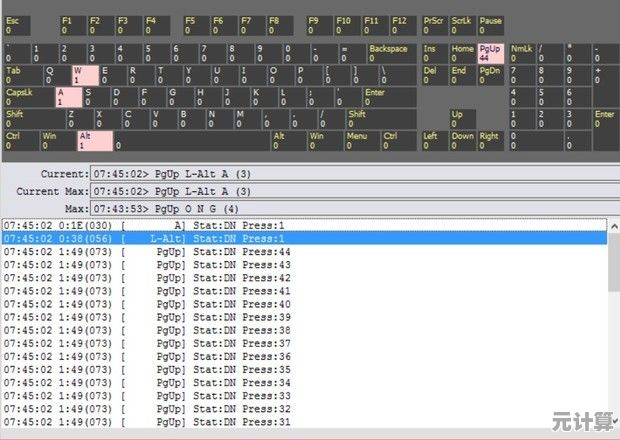620x440 pixels.
Task: Click the highlighted W key
Action: point(84,74)
